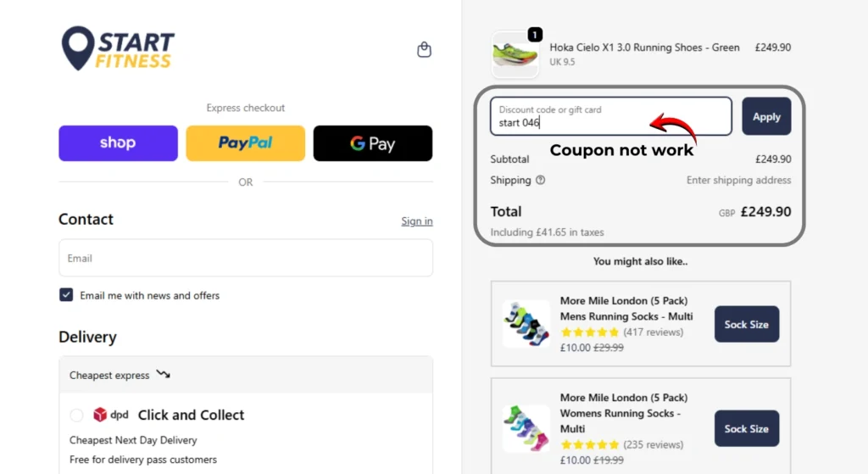This screenshot has width=868, height=474.
Task: Click the shipping help question mark icon
Action: [541, 181]
